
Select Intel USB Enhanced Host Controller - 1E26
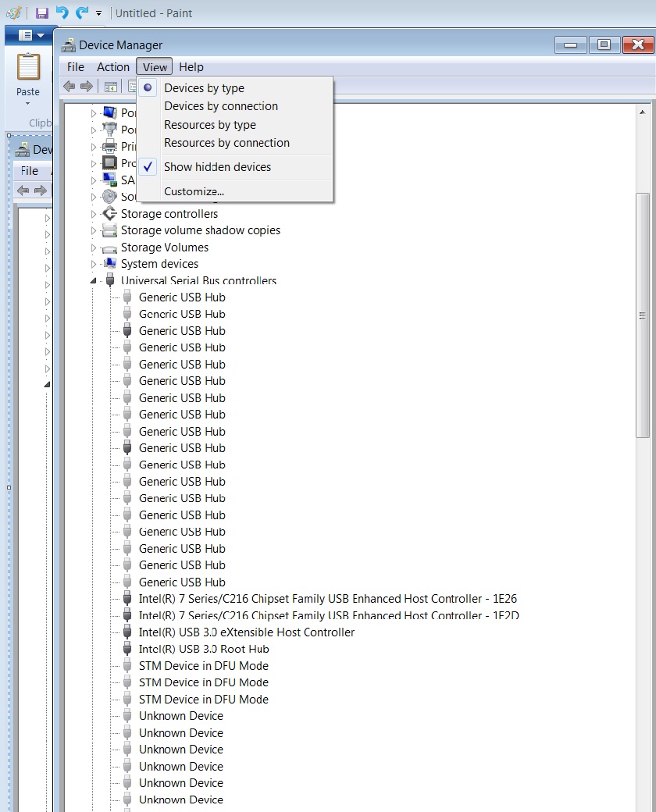pyautogui.click(x=328, y=599)
